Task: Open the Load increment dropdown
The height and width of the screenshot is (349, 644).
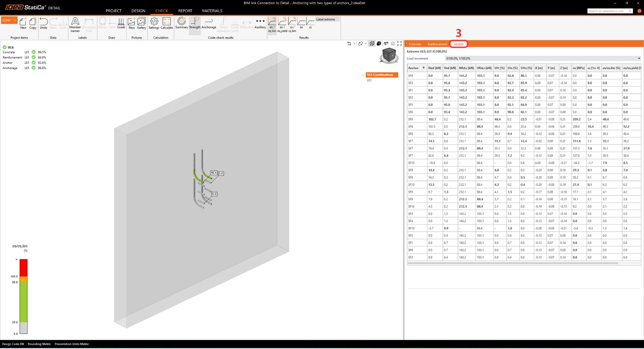Action: 543,58
